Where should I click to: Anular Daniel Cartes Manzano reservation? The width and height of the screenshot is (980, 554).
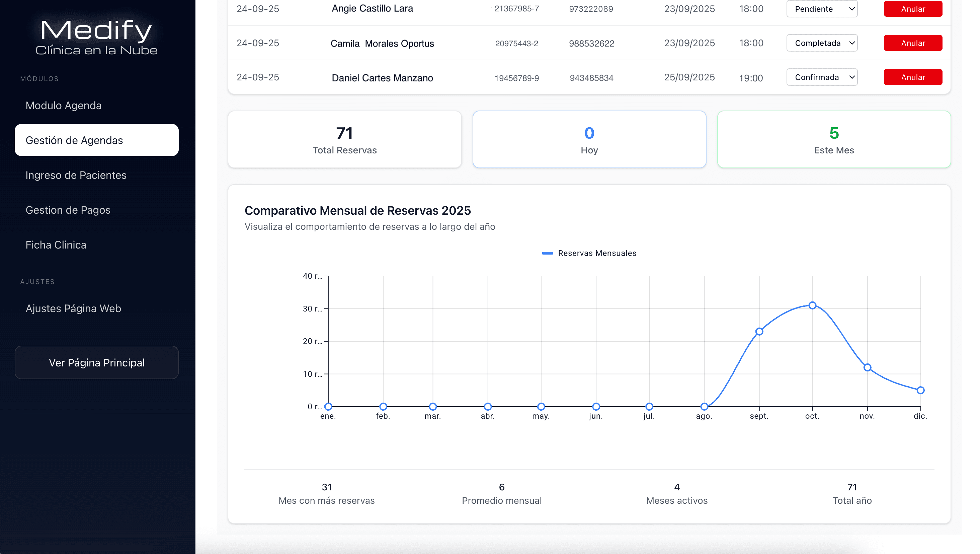click(x=913, y=77)
